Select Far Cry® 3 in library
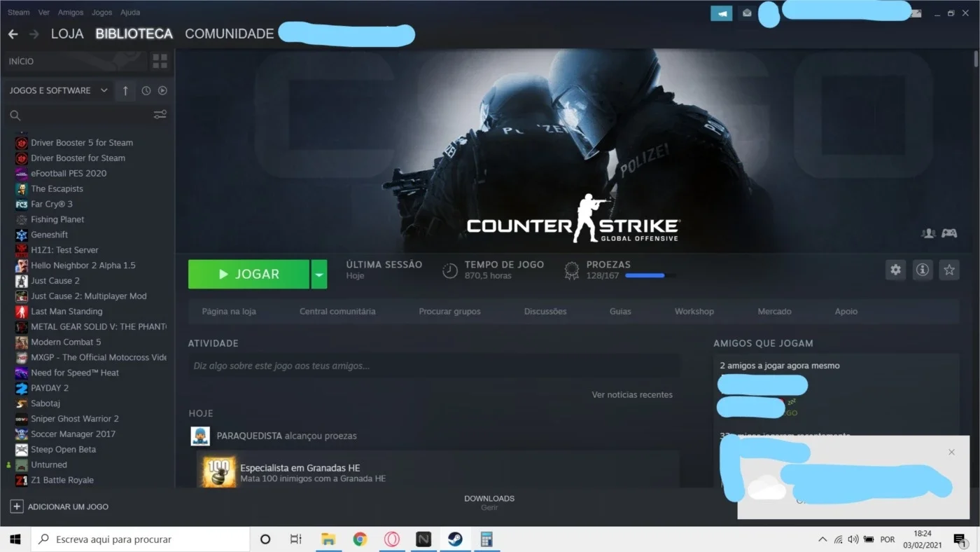 52,204
